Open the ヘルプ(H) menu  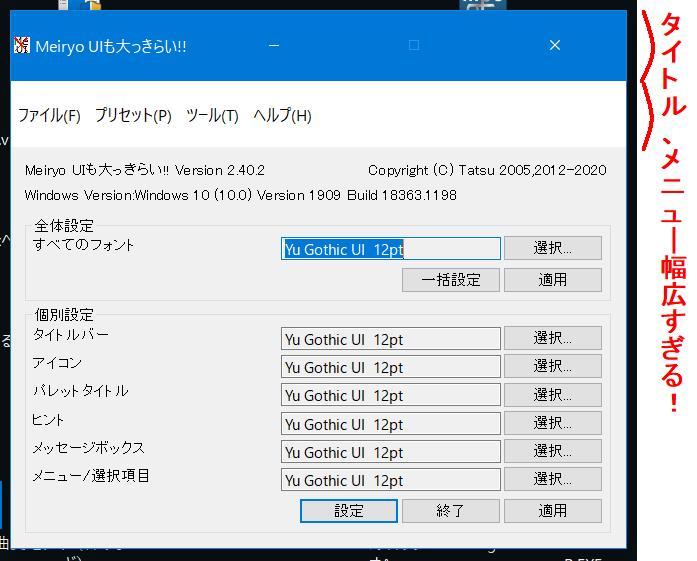[x=282, y=116]
